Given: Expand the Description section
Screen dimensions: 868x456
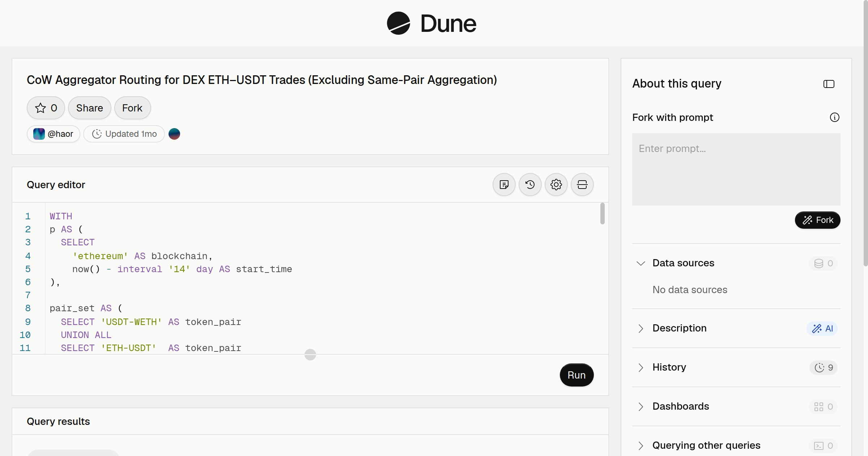Looking at the screenshot, I should (x=641, y=328).
